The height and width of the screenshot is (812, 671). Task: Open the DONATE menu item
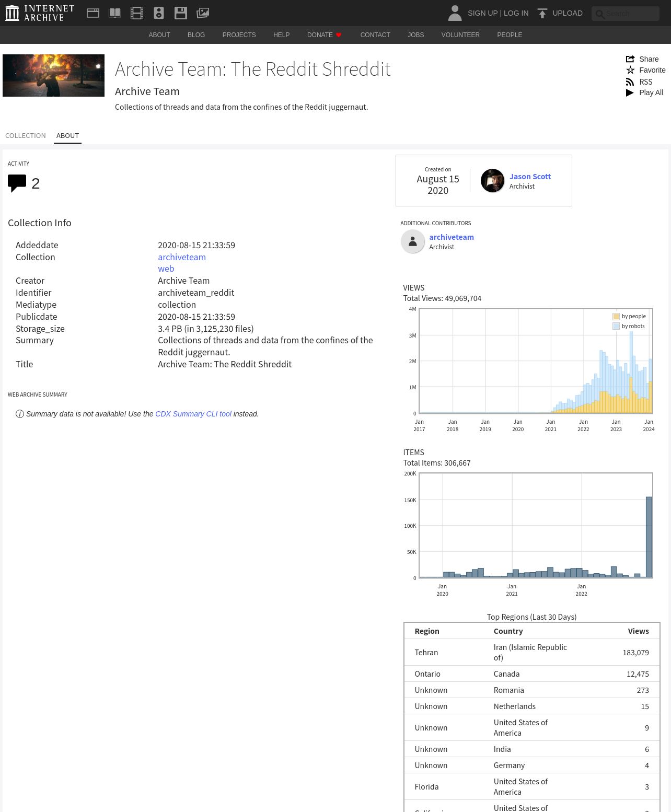point(320,35)
